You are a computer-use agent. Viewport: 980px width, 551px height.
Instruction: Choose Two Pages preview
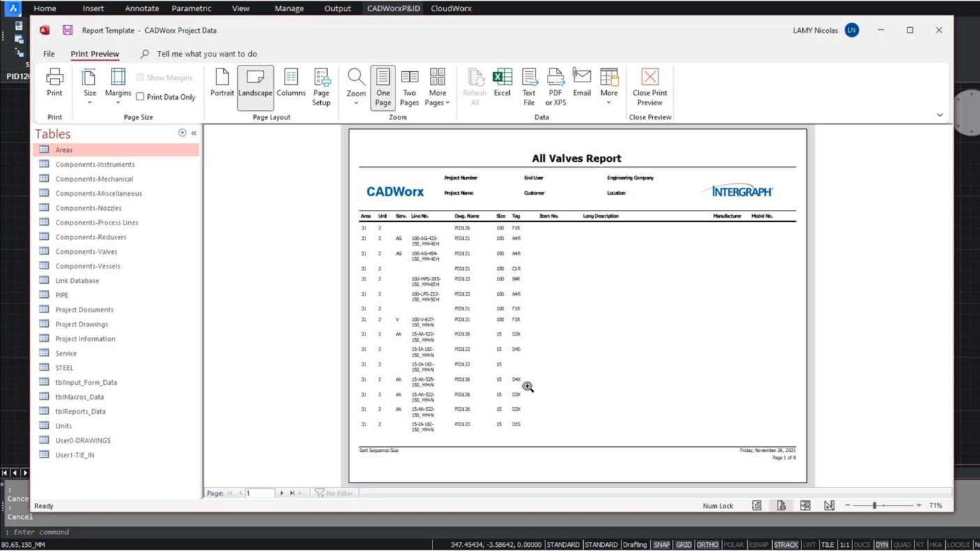(409, 87)
